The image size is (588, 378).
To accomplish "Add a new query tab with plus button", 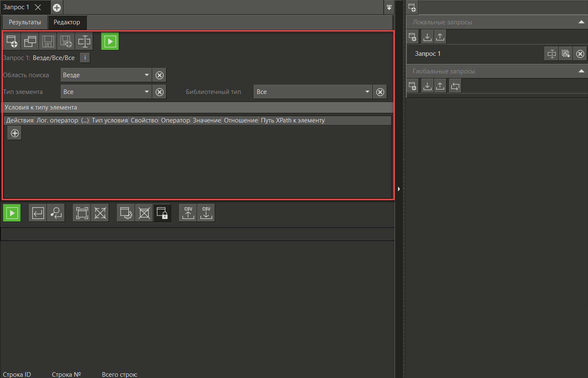I will coord(57,8).
